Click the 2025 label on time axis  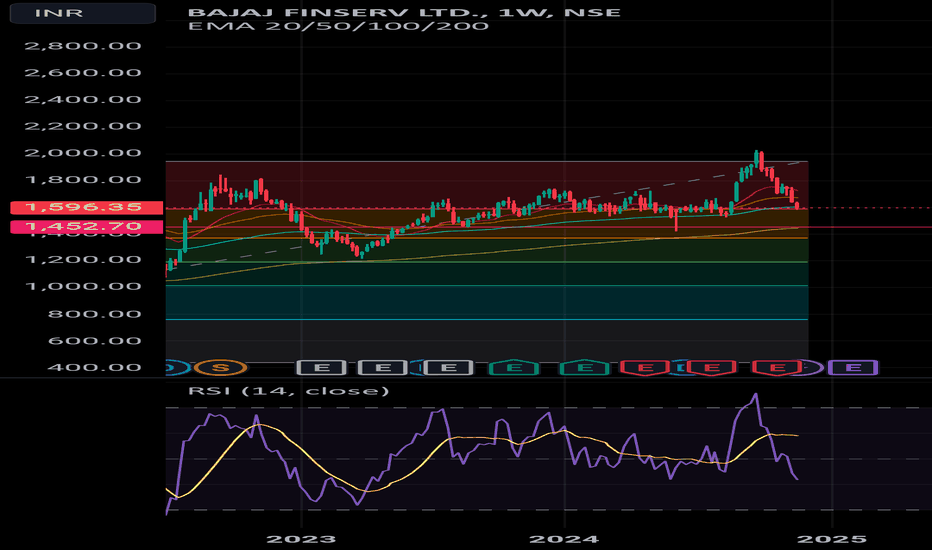[x=832, y=540]
